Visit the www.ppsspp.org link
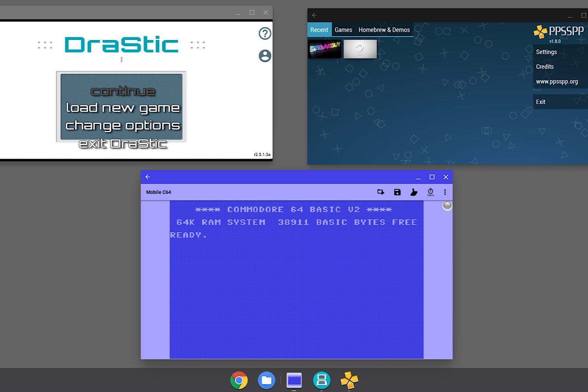 pos(557,82)
